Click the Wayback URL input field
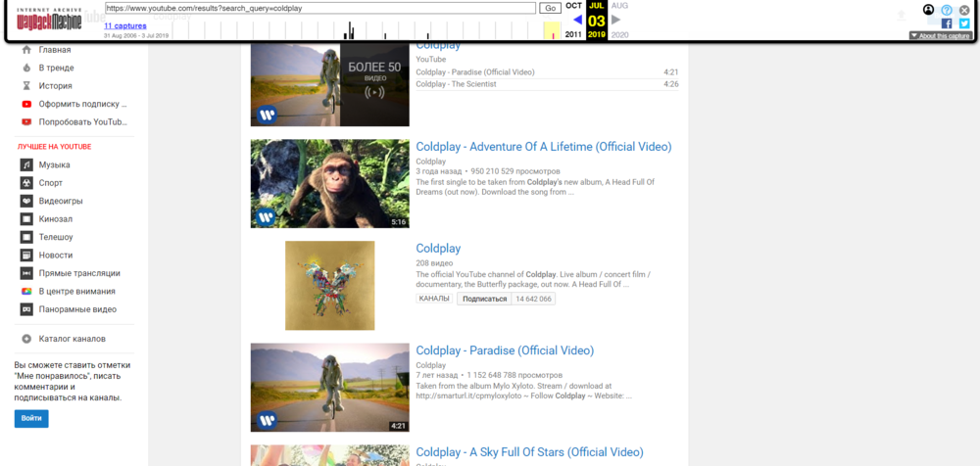 [320, 8]
